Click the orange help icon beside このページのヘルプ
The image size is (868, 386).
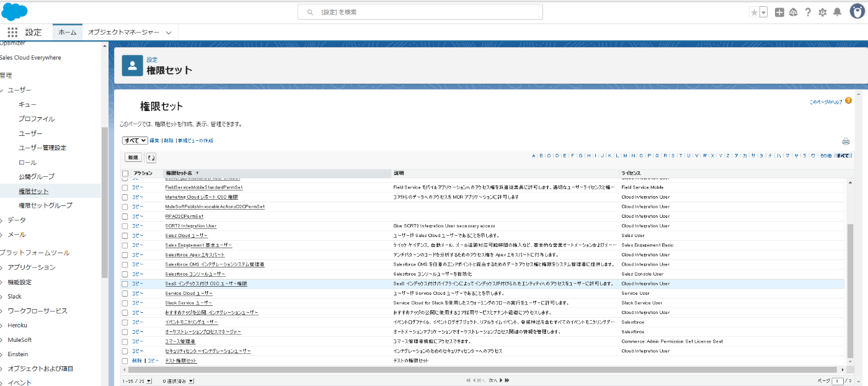coord(848,101)
